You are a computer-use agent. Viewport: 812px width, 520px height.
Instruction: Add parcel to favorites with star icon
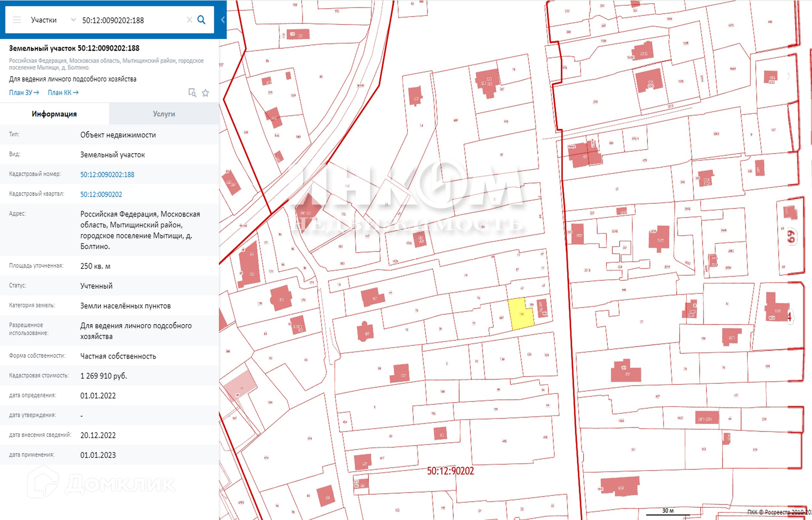(x=206, y=93)
